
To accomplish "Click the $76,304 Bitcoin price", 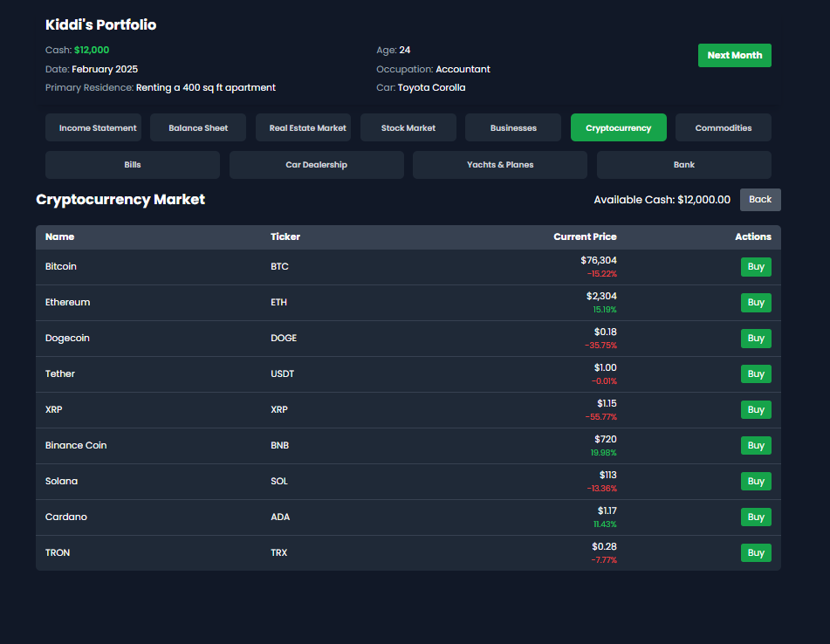I will point(598,260).
